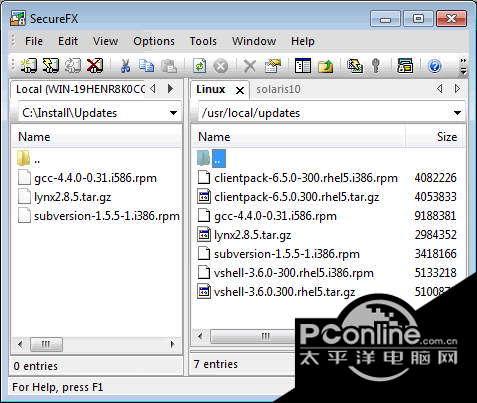Expand the C:\Install\Updates path dropdown
The height and width of the screenshot is (403, 477).
point(173,113)
